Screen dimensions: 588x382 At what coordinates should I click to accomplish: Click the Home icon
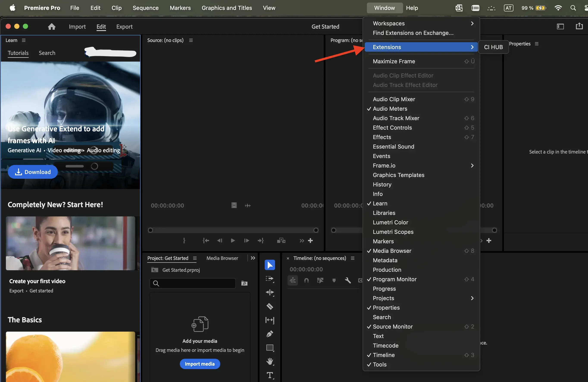[x=52, y=26]
